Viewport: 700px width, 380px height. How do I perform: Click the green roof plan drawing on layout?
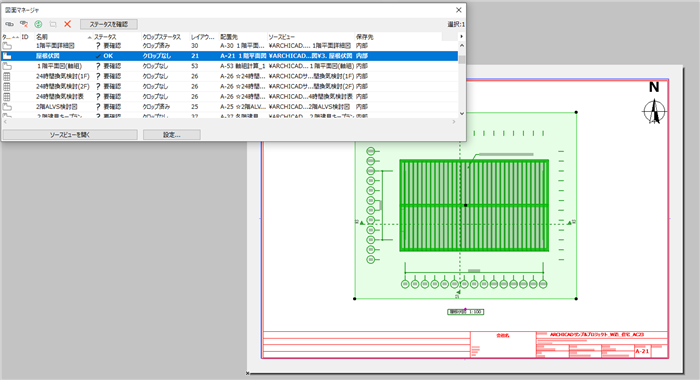point(474,205)
